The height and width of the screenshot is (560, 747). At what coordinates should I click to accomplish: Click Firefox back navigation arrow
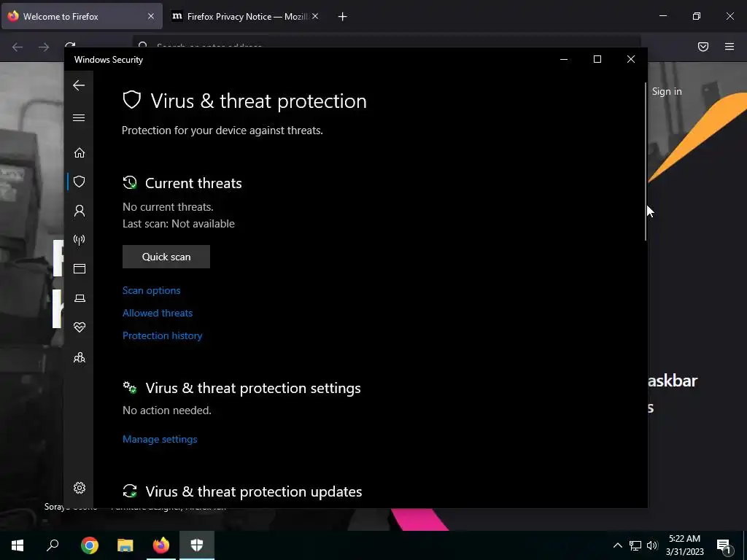tap(18, 47)
